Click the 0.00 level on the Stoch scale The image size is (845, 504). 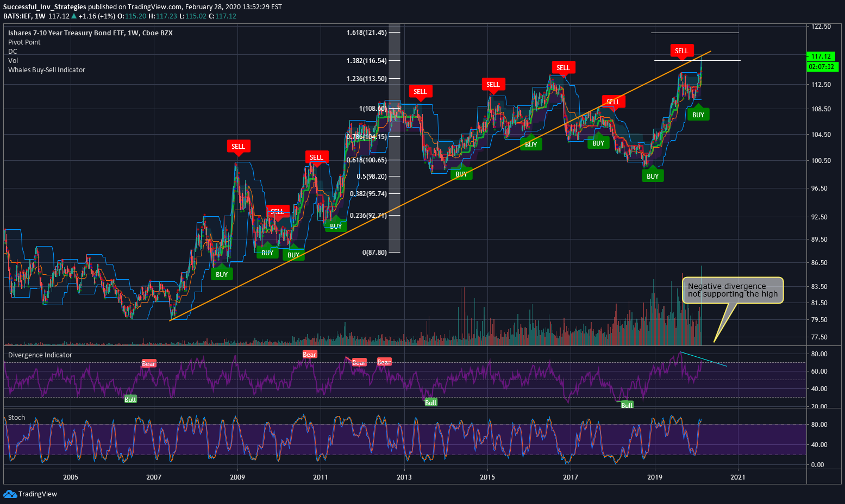(817, 465)
